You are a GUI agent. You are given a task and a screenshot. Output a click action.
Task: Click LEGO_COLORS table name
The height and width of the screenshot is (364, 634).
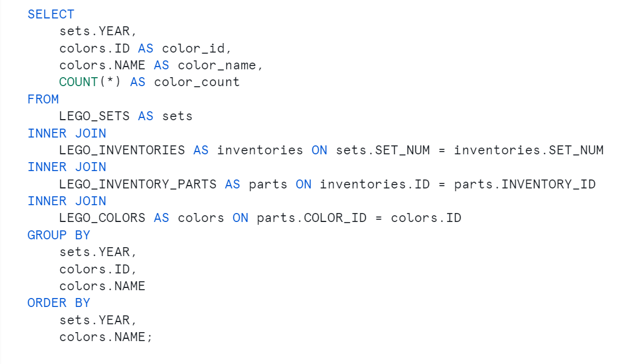(x=102, y=218)
